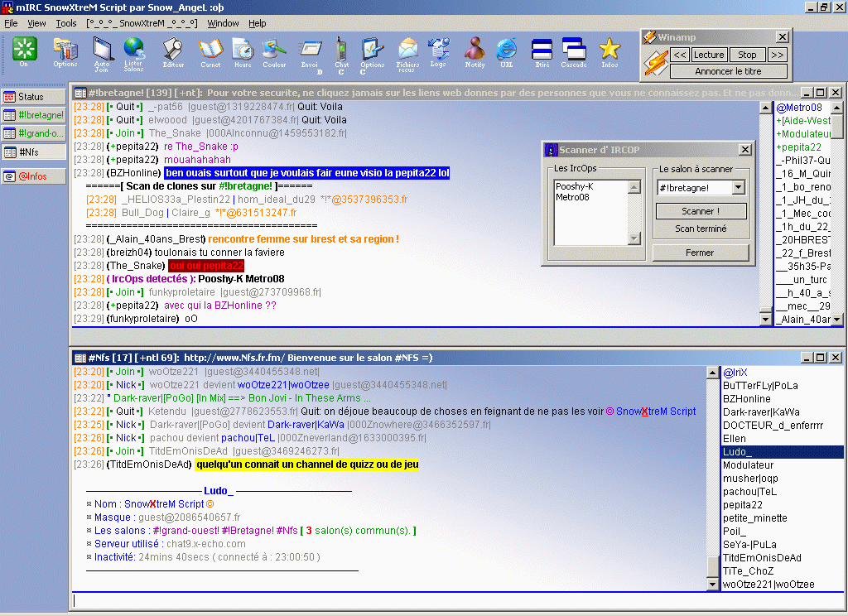Switch to #!bretagne! switchbar tab

(x=33, y=115)
